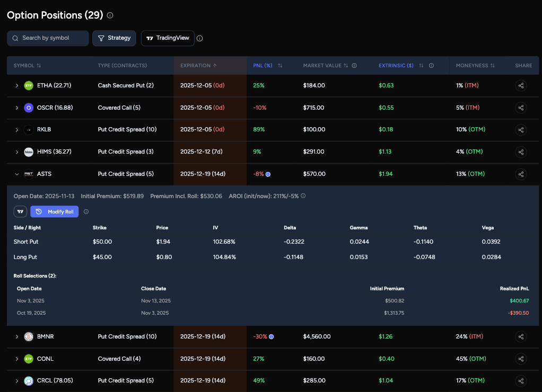Open the TradingView button in the toolbar
The image size is (542, 392).
click(x=168, y=38)
